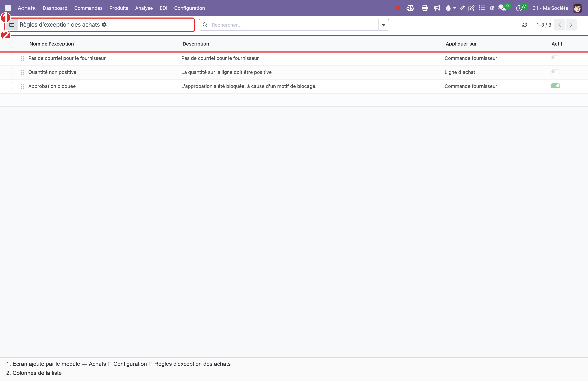The height and width of the screenshot is (381, 588).
Task: Sort by Nom de l'exception column
Action: point(52,44)
